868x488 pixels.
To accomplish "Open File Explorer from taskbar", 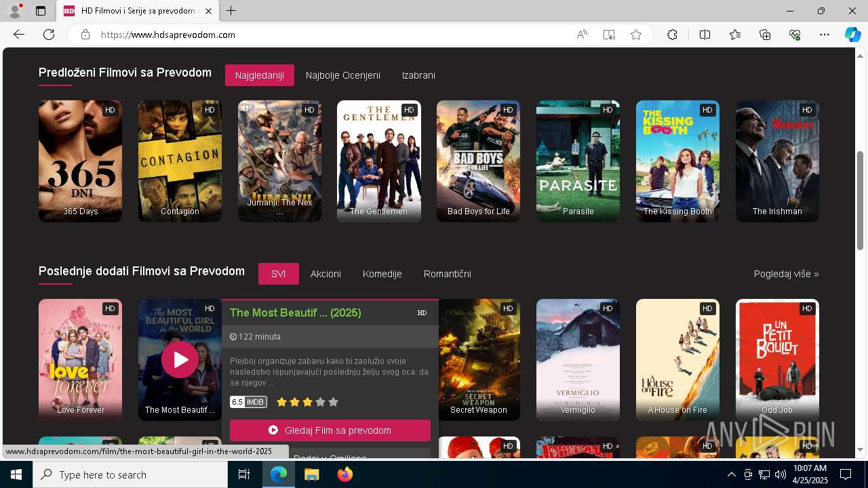I will (x=311, y=474).
